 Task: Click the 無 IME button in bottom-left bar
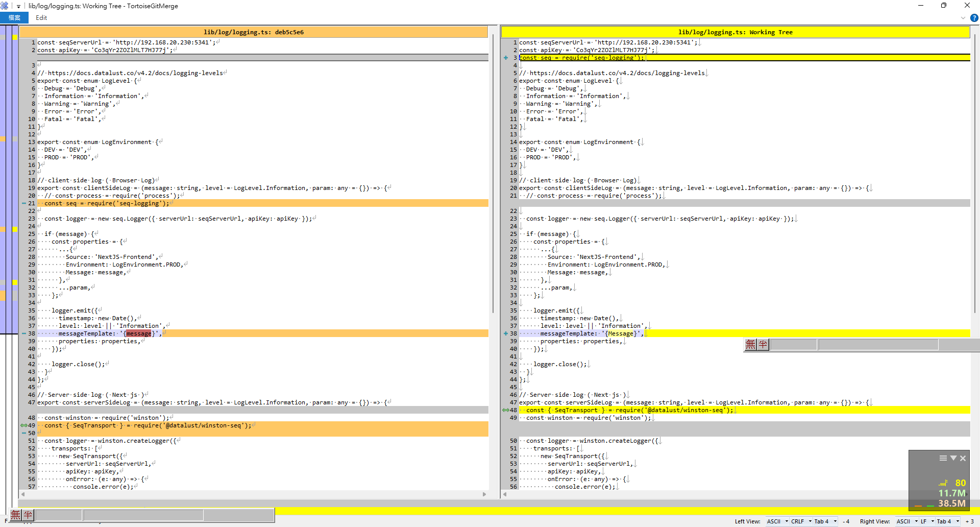click(16, 515)
